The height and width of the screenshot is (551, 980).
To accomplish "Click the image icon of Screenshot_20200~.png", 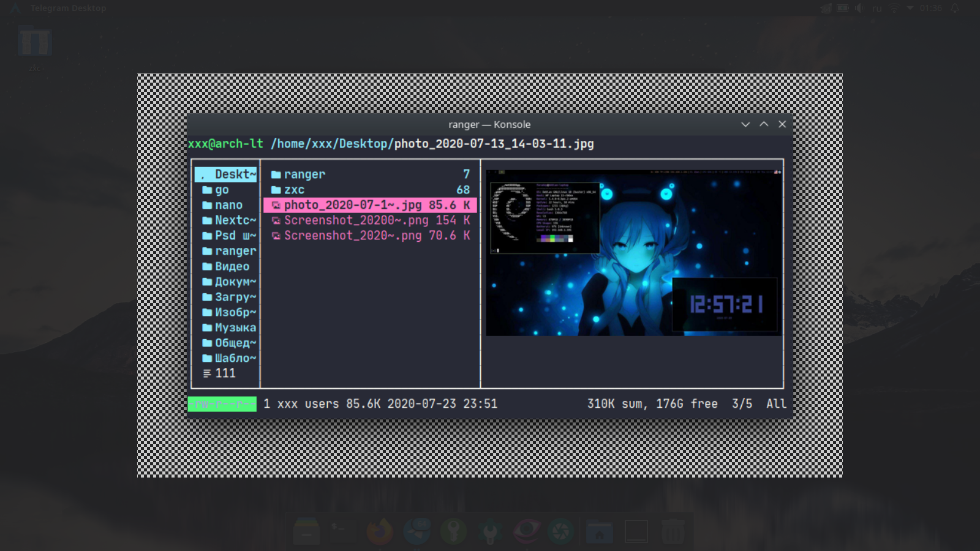I will (276, 221).
